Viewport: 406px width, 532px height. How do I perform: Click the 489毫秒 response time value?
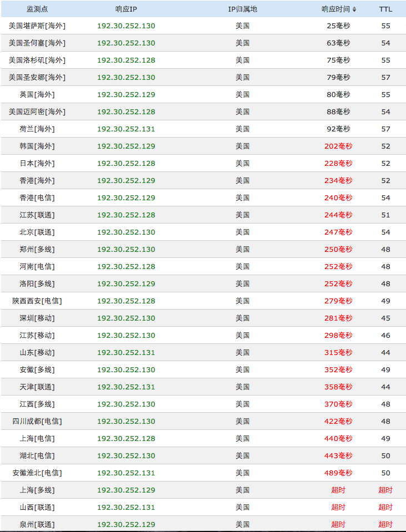338,473
